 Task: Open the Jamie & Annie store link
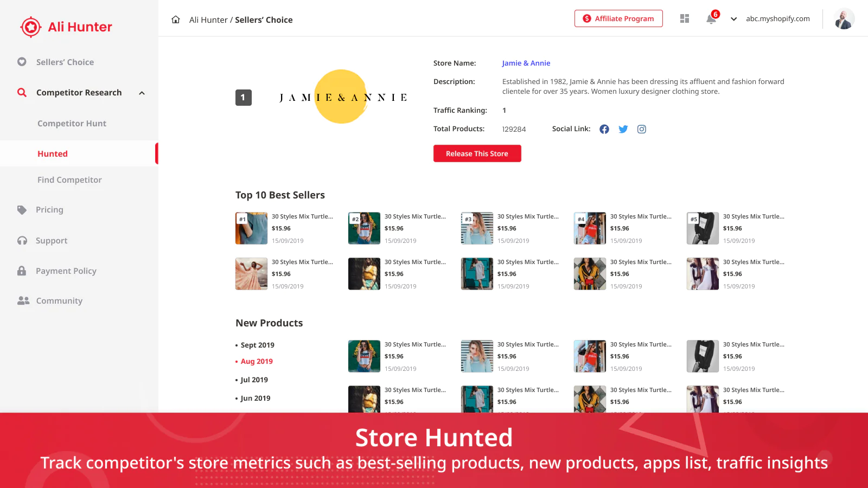click(x=526, y=63)
